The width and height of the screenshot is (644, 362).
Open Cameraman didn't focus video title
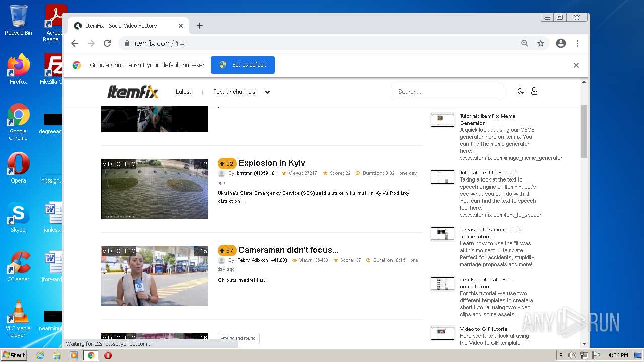(288, 250)
